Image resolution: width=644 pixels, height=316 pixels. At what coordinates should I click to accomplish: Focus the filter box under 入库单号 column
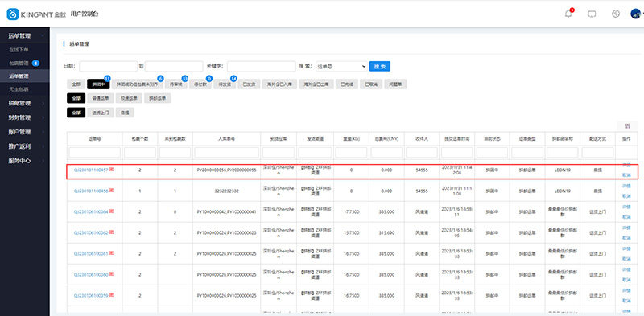(226, 152)
